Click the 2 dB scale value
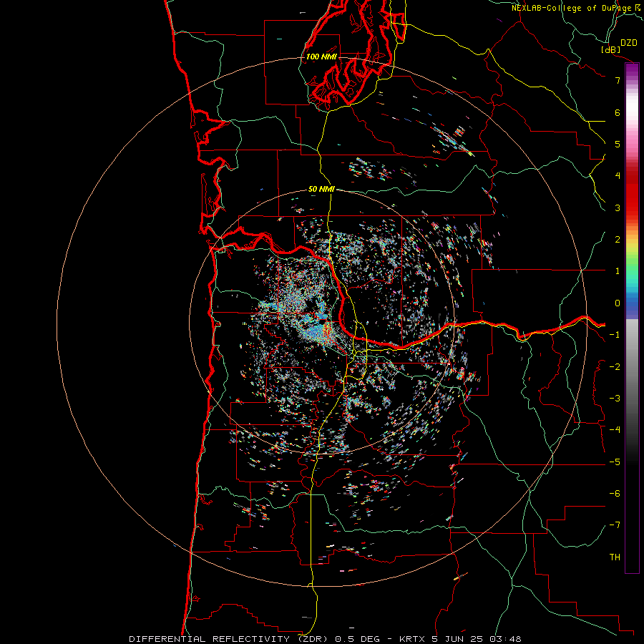The image size is (644, 644). 618,240
